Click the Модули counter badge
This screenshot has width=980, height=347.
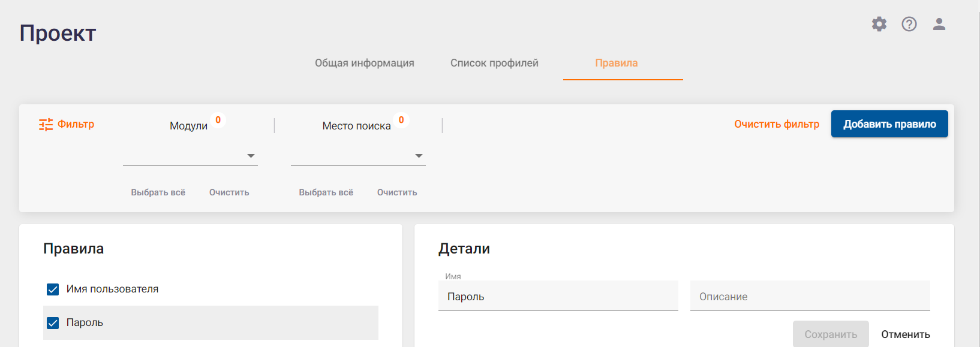[218, 120]
